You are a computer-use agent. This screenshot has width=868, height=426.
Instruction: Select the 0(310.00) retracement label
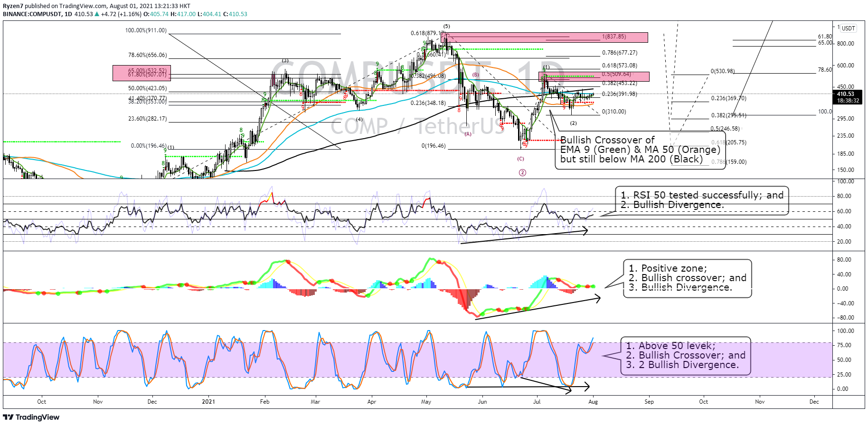point(614,112)
